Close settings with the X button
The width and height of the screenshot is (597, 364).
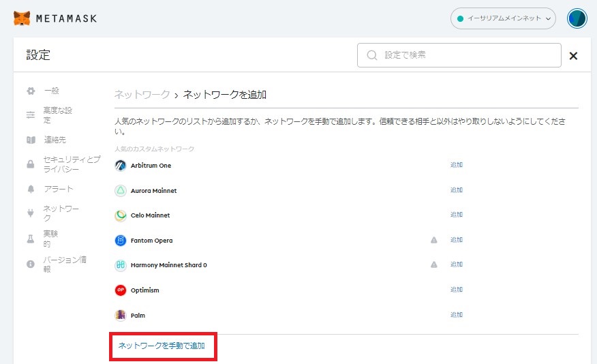(573, 56)
